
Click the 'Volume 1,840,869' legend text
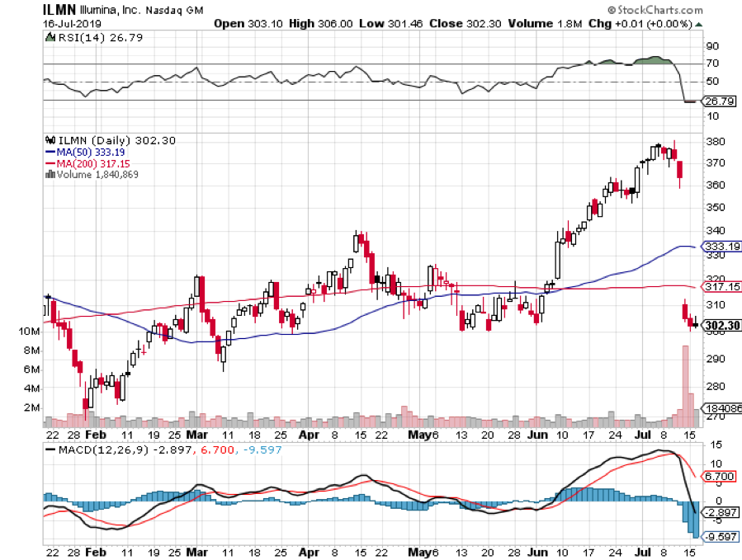point(97,175)
